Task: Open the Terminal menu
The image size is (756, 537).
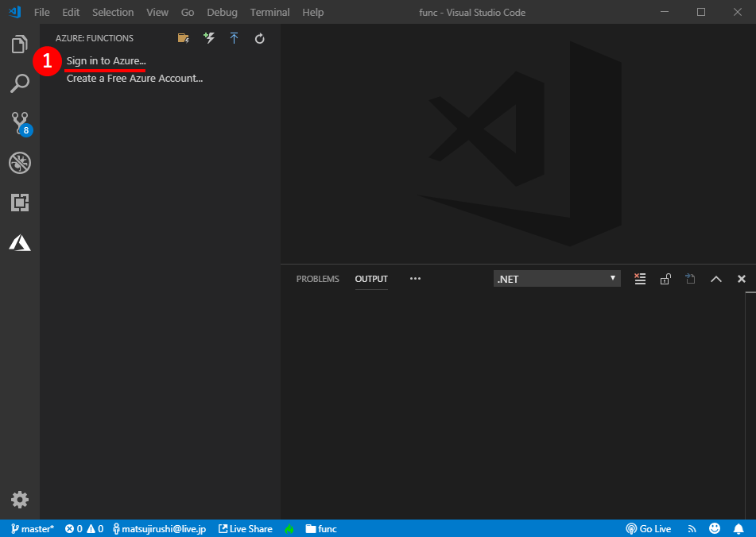Action: [x=269, y=13]
